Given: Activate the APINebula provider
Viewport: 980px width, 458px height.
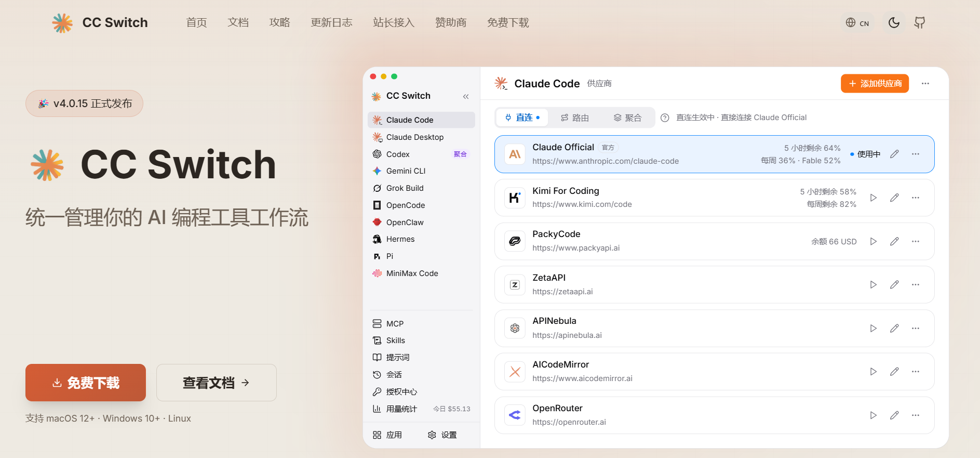Looking at the screenshot, I should (874, 328).
